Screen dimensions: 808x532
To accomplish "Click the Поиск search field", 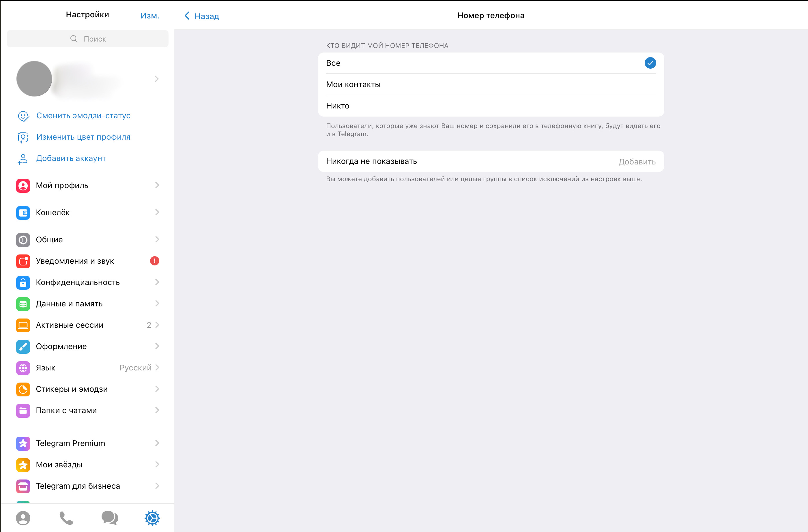I will (88, 39).
